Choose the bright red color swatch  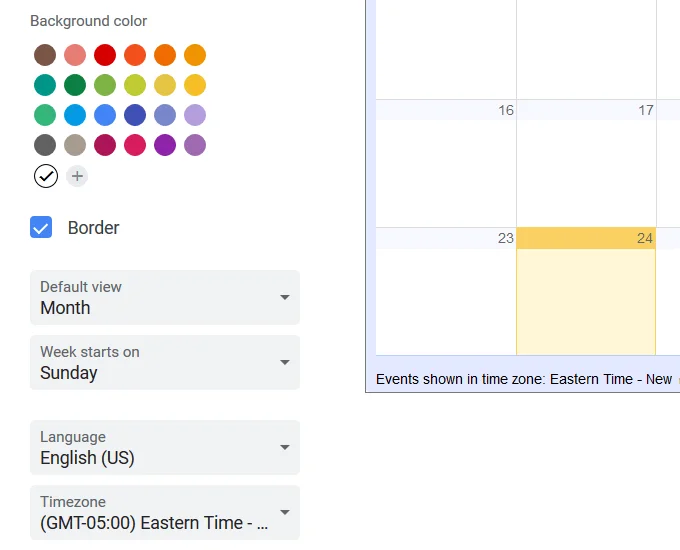105,55
